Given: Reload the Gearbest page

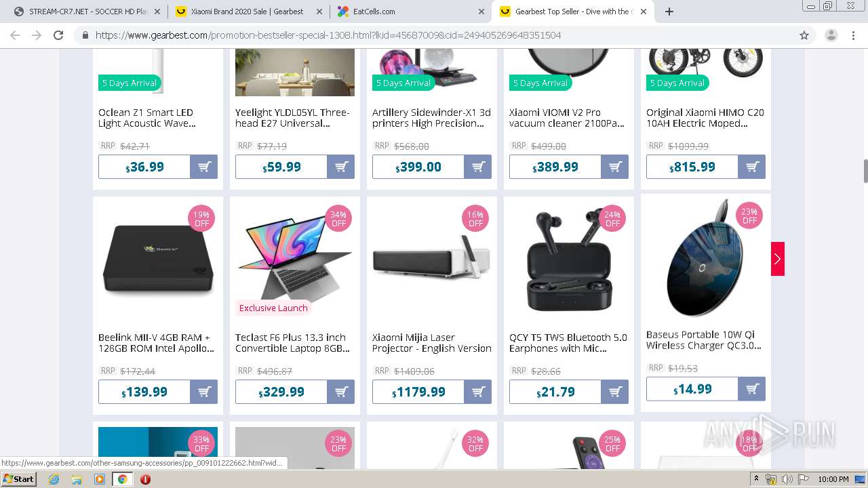Looking at the screenshot, I should [58, 35].
